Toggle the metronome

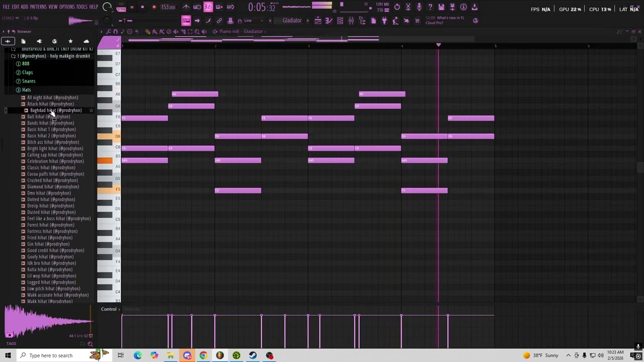point(186,7)
